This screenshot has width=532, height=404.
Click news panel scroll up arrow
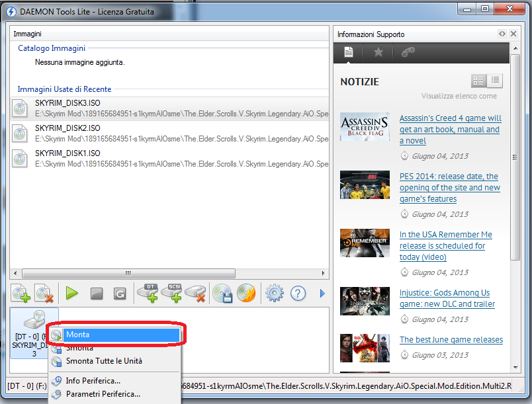(515, 48)
